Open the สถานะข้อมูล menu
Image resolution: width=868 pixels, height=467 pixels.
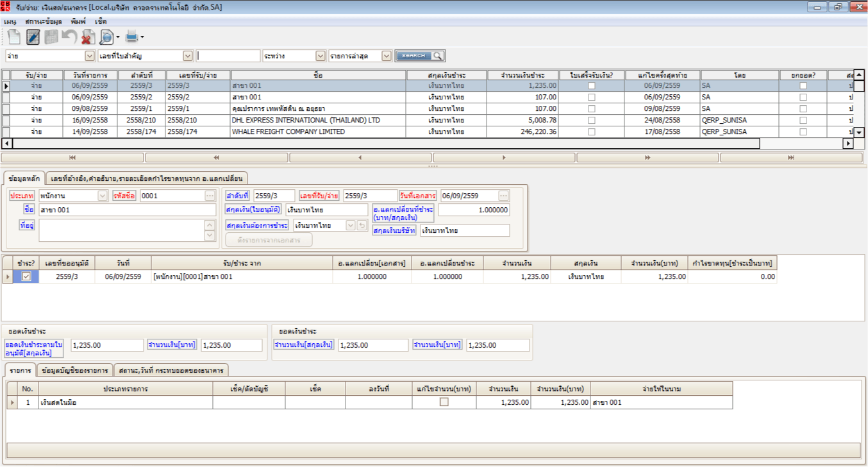(44, 21)
